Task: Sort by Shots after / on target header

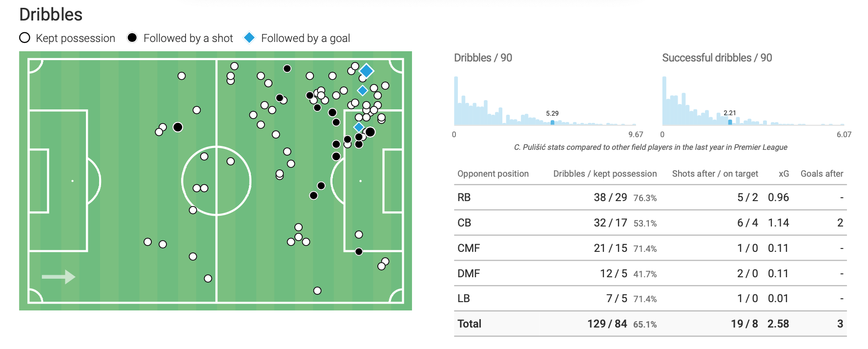Action: [715, 174]
